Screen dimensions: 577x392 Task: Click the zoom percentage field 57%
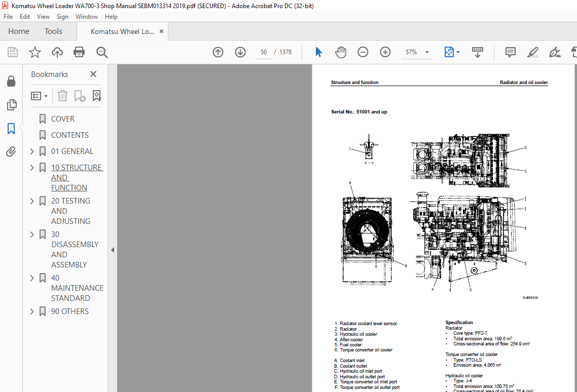(411, 52)
